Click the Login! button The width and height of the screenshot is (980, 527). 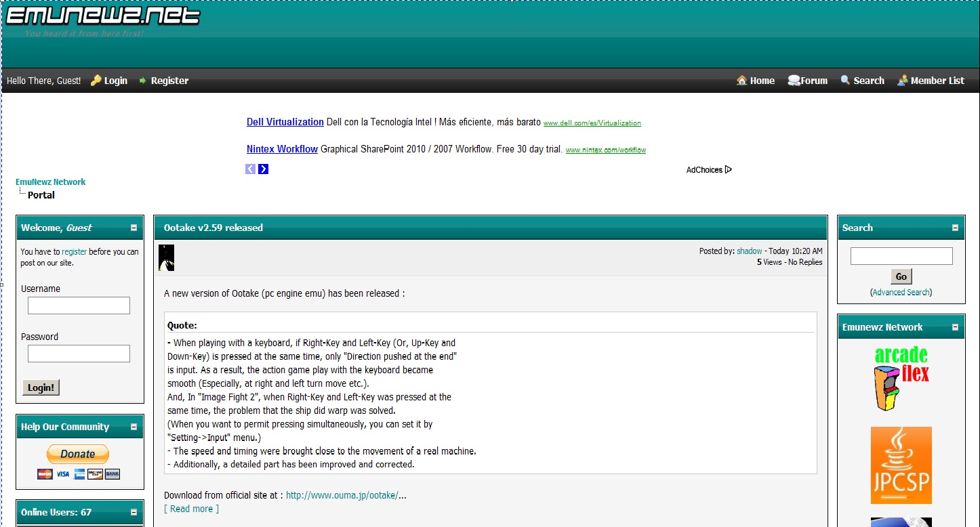pyautogui.click(x=41, y=387)
